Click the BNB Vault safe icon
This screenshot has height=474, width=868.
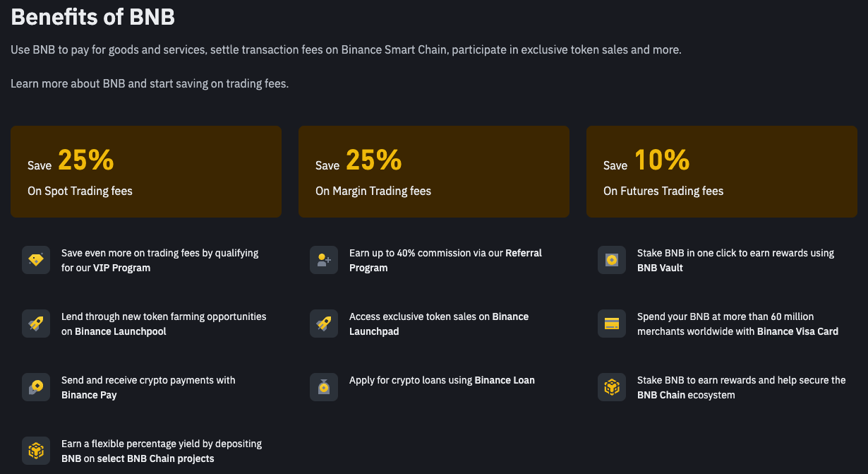click(612, 260)
